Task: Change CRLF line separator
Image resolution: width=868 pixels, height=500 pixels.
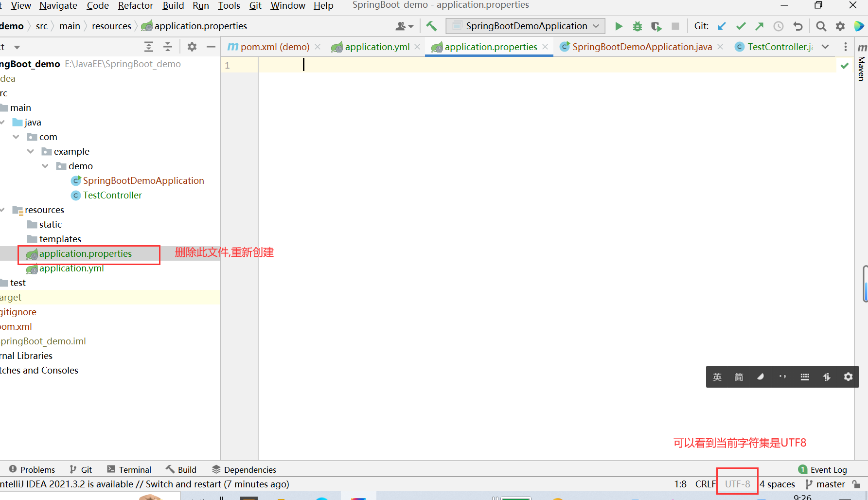Action: pos(706,484)
